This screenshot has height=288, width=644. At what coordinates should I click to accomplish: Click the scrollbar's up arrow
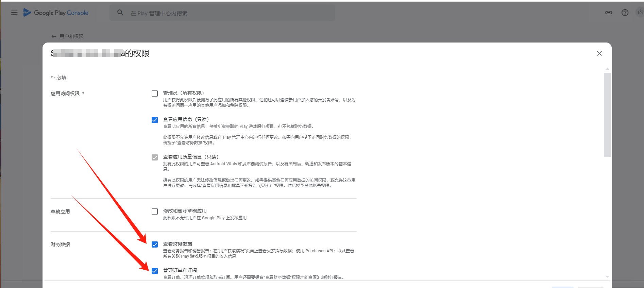point(607,69)
